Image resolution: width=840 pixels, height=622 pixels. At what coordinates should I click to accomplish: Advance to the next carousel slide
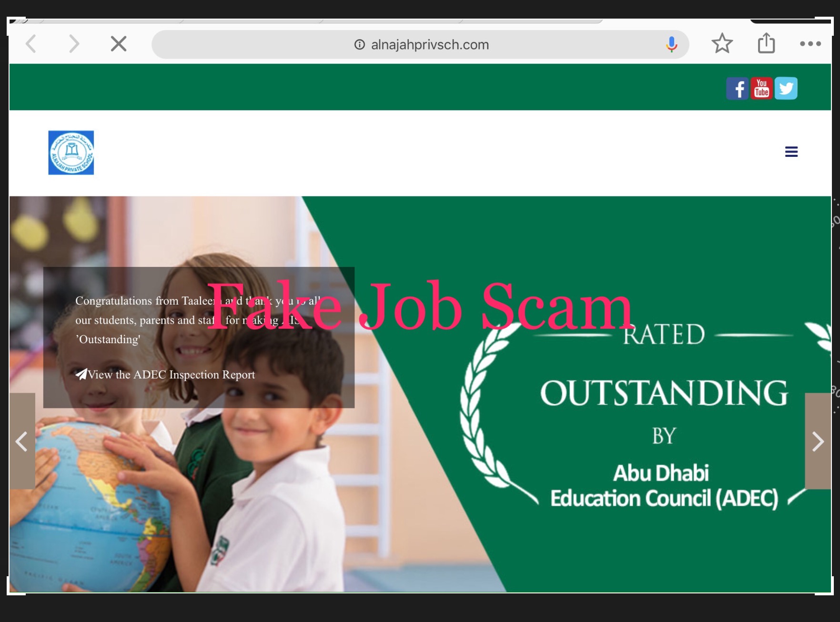pos(818,441)
